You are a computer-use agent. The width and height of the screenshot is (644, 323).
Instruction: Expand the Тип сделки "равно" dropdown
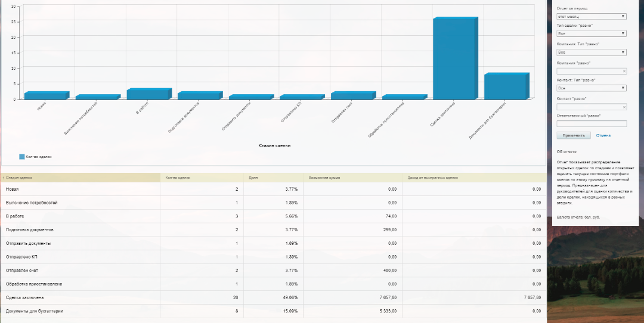point(591,34)
